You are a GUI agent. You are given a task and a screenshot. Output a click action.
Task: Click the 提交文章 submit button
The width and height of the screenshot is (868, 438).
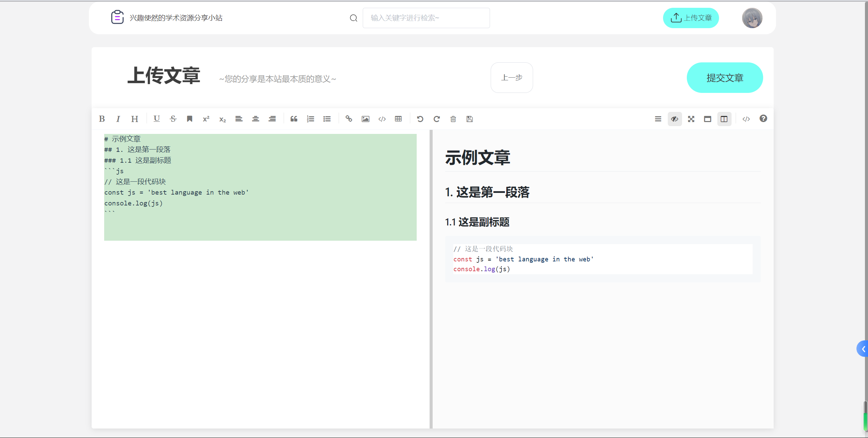pyautogui.click(x=725, y=78)
